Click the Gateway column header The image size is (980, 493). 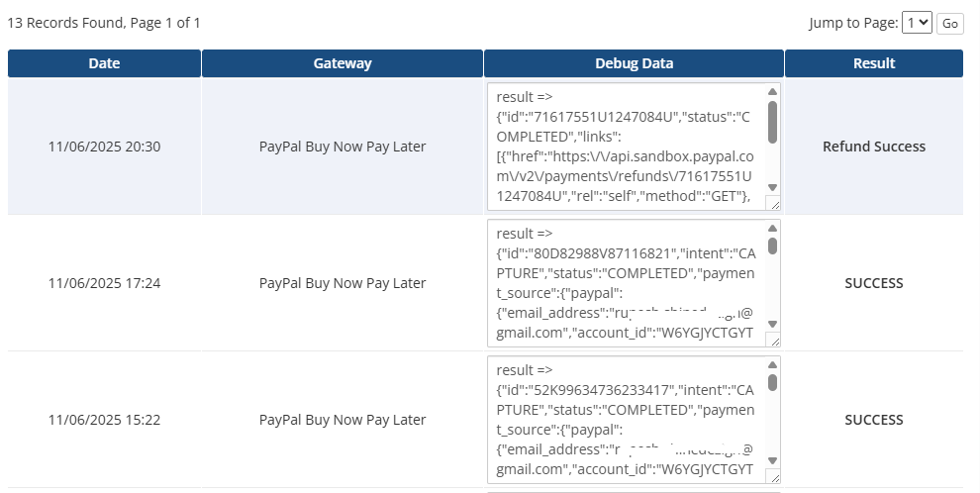pos(343,63)
